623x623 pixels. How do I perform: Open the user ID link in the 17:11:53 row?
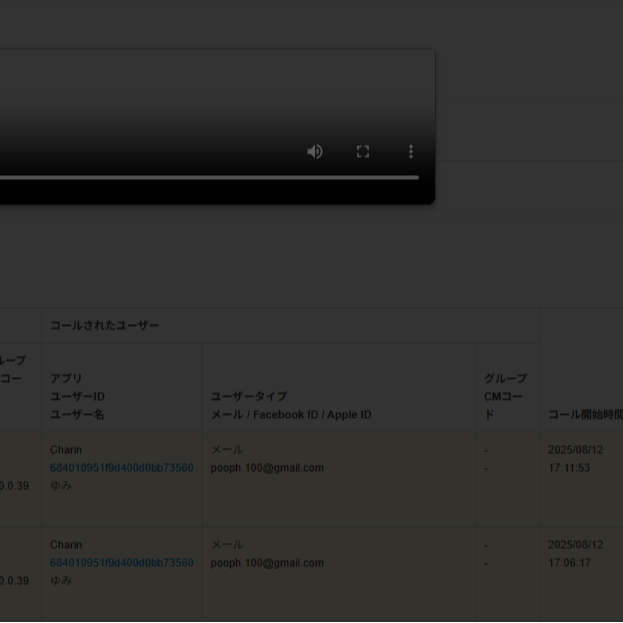pyautogui.click(x=122, y=468)
